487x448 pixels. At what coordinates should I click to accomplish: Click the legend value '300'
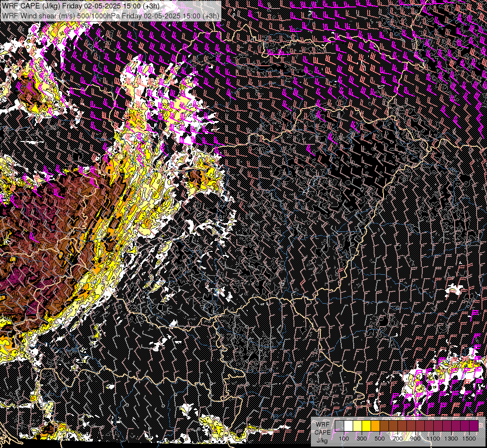(362, 439)
